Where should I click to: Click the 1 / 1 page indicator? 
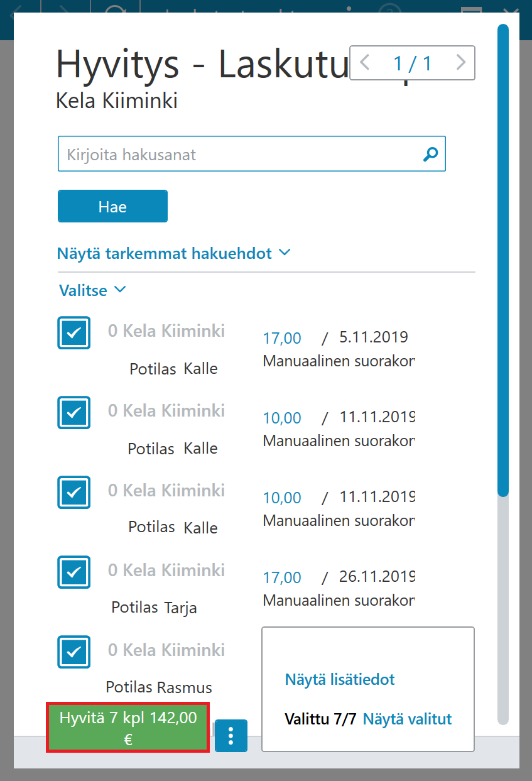click(x=413, y=63)
